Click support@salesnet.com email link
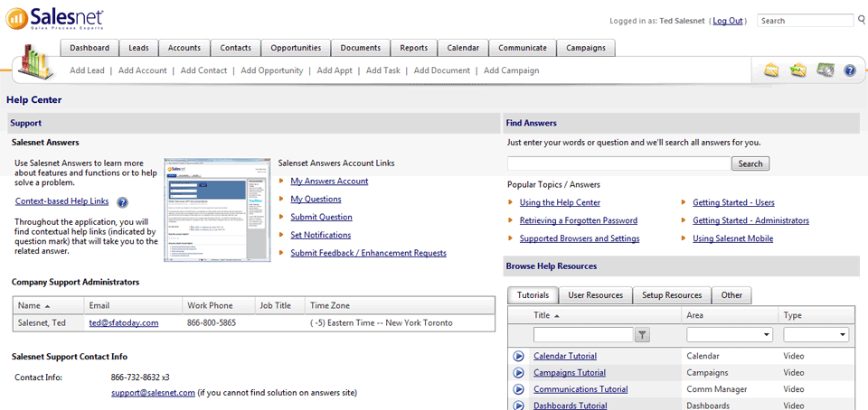This screenshot has height=410, width=868. 154,393
